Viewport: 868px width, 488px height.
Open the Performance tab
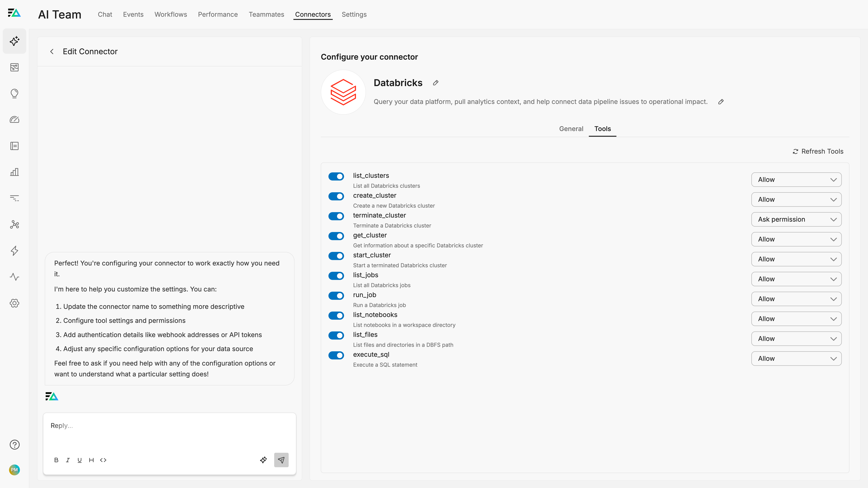click(218, 14)
